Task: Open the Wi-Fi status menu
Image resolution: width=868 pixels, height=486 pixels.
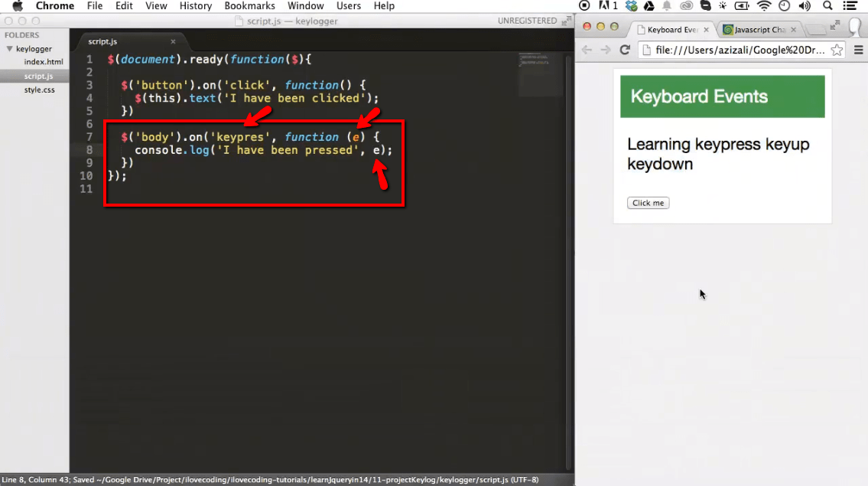Action: point(764,5)
